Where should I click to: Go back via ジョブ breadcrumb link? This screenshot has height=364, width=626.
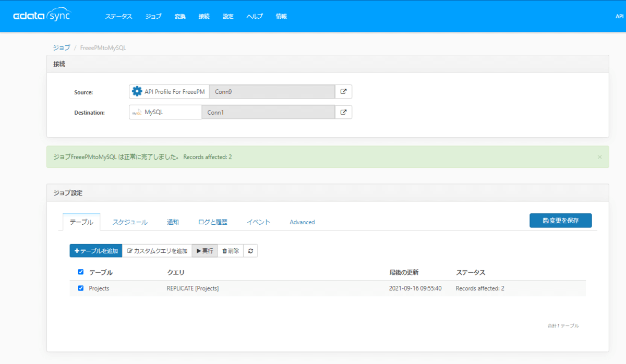62,47
